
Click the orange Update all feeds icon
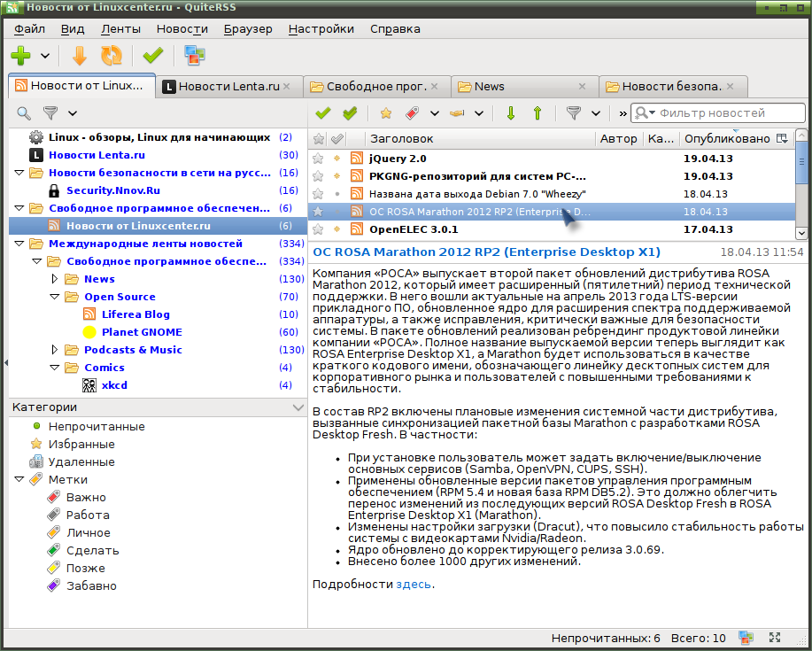click(112, 56)
